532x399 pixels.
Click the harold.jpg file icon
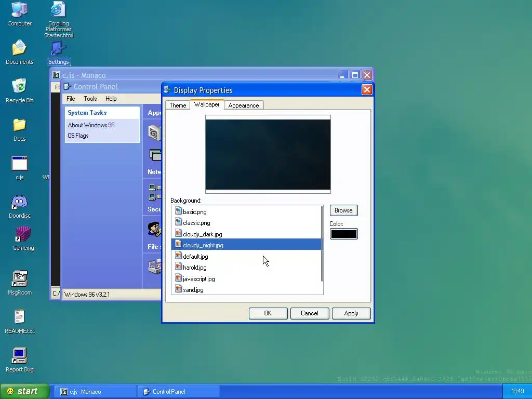[179, 267]
